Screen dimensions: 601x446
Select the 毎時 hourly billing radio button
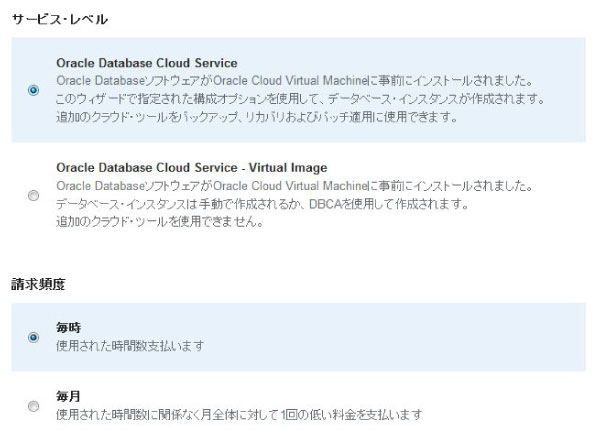coord(34,337)
